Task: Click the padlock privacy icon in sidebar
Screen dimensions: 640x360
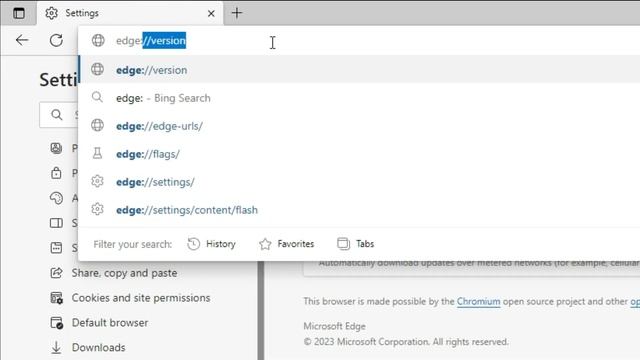Action: pyautogui.click(x=56, y=173)
